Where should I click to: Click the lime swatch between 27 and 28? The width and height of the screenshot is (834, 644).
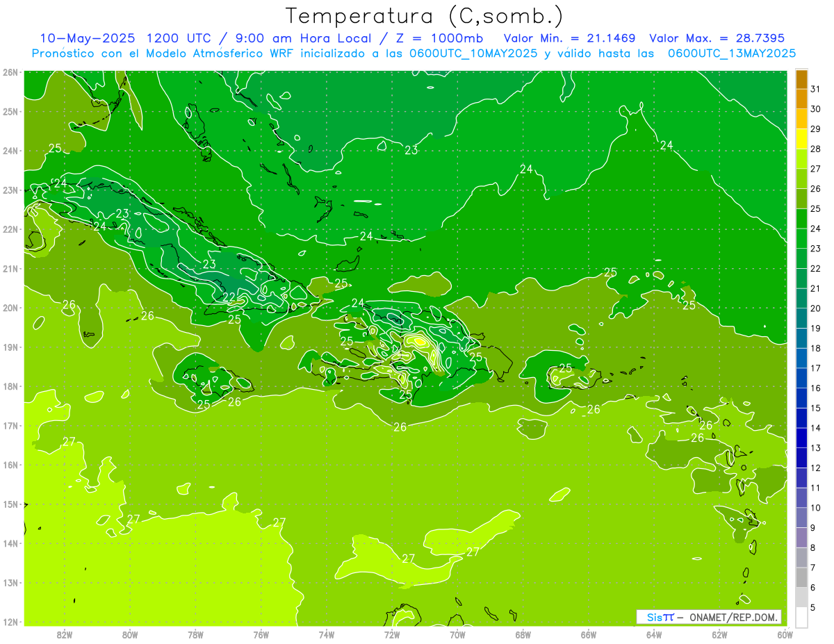(801, 158)
